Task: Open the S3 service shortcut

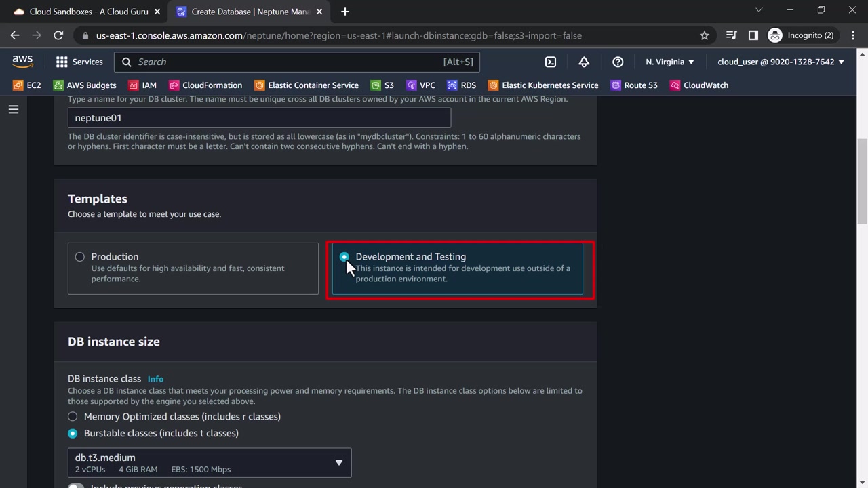Action: (x=382, y=85)
